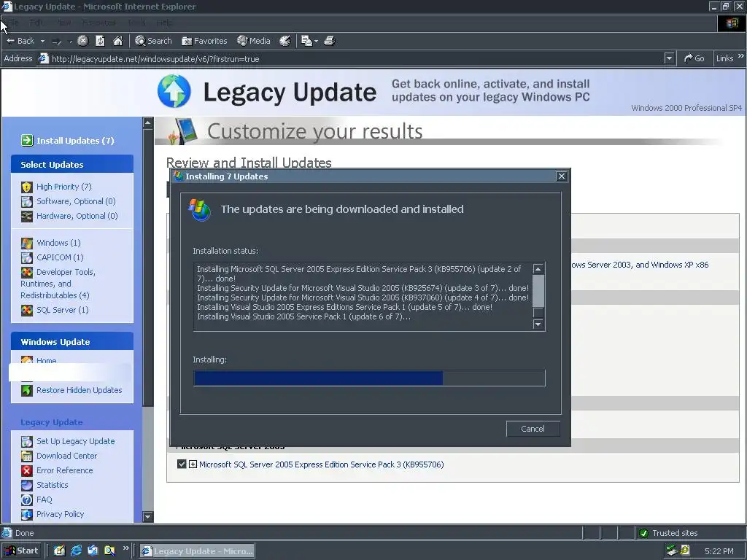The height and width of the screenshot is (560, 747).
Task: Close the Installing 7 Updates dialog
Action: click(x=562, y=176)
